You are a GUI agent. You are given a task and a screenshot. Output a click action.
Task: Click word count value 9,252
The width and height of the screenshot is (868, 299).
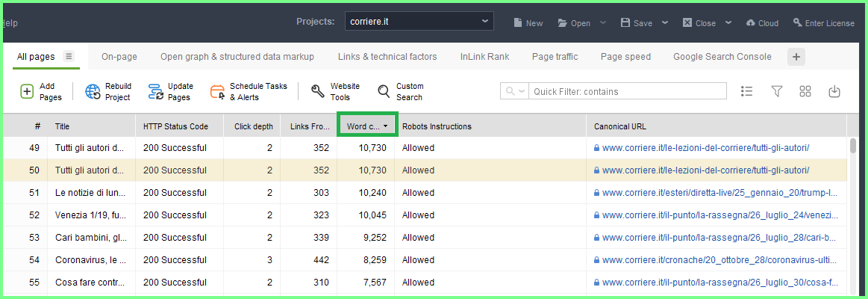tap(375, 238)
